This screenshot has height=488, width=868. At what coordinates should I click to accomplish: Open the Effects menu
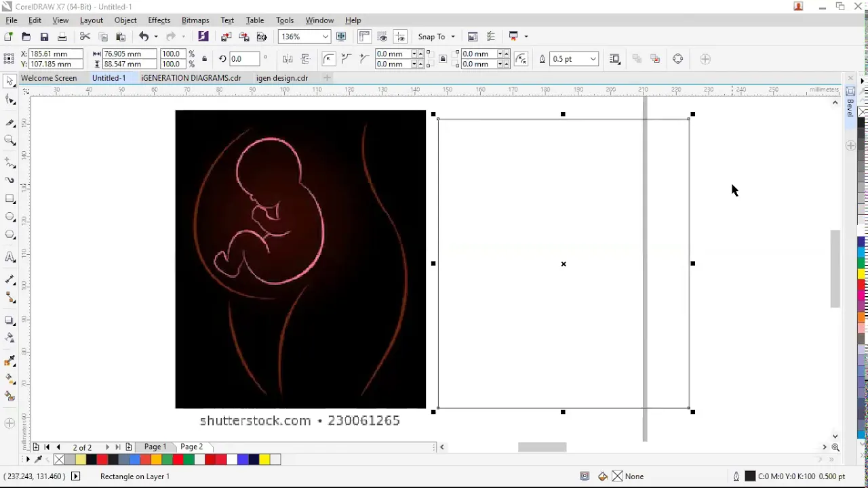159,20
